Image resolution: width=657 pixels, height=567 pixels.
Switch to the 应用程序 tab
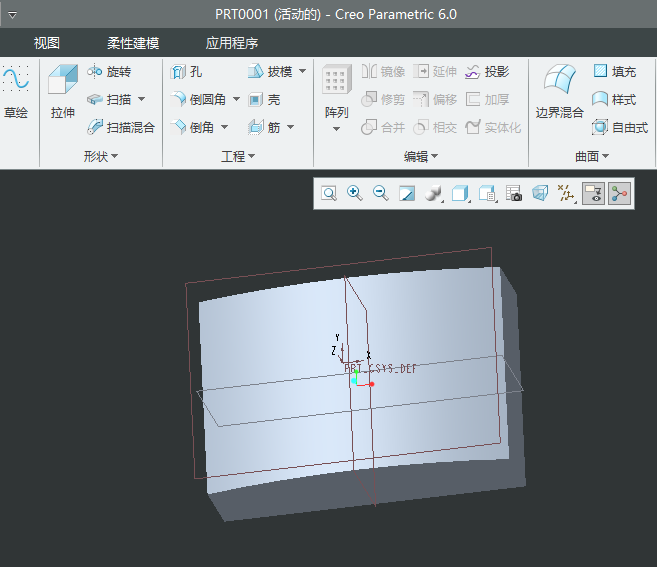232,43
